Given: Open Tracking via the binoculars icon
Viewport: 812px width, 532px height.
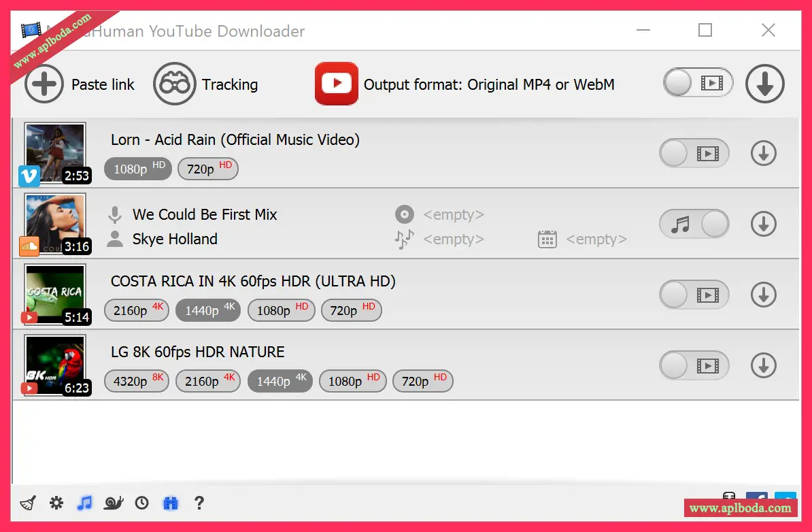Looking at the screenshot, I should point(174,84).
